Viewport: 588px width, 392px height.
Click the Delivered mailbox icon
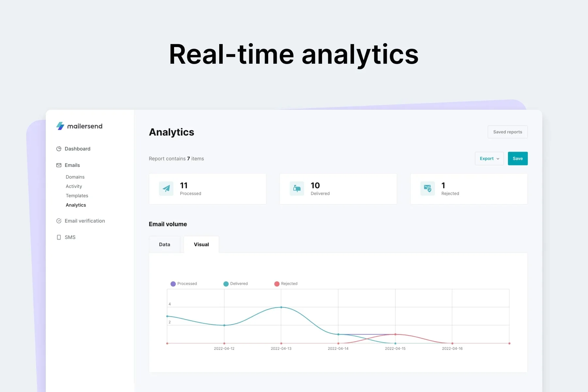pos(297,188)
